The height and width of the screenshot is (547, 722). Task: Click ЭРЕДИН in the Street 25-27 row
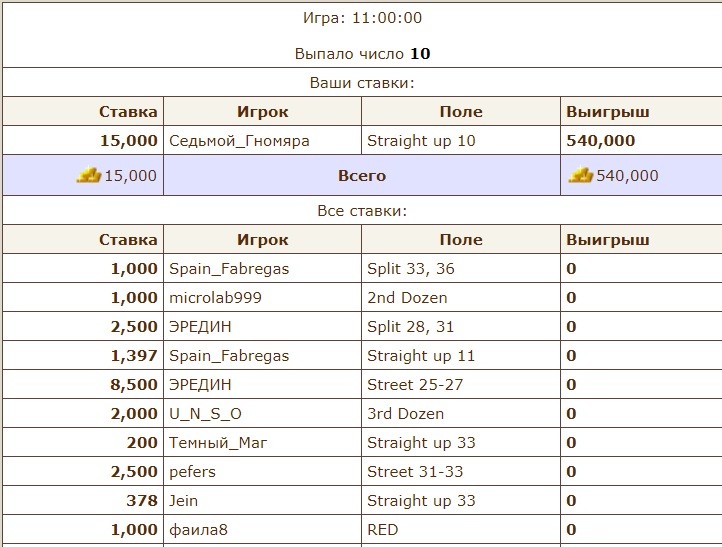[200, 384]
